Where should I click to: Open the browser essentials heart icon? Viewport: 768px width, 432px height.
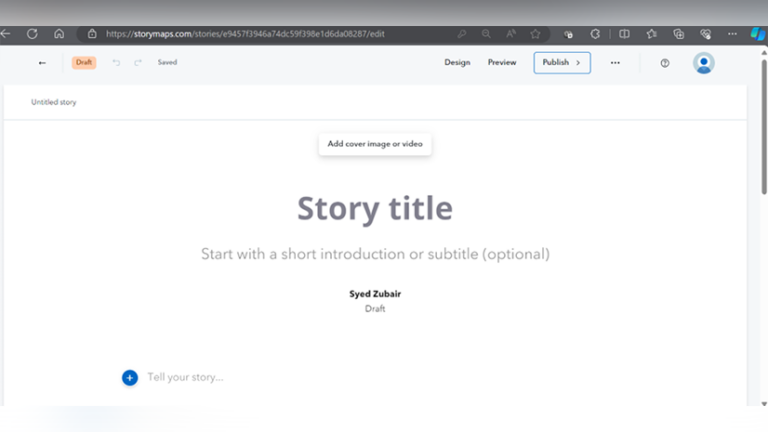(705, 34)
